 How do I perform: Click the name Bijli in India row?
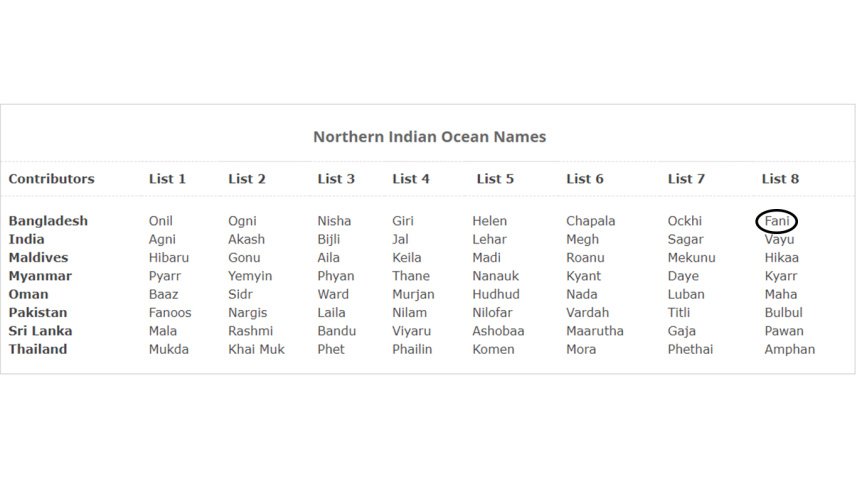click(x=329, y=239)
